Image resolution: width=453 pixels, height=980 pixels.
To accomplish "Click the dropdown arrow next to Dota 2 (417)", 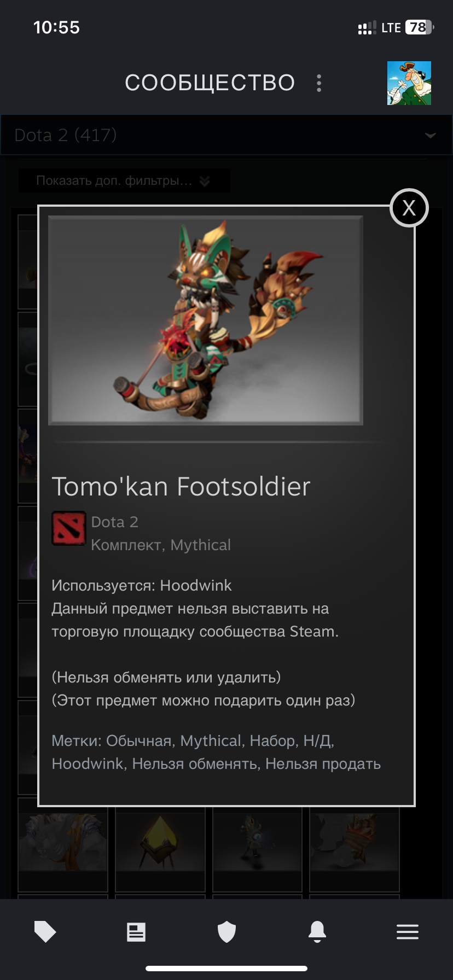I will pyautogui.click(x=431, y=135).
